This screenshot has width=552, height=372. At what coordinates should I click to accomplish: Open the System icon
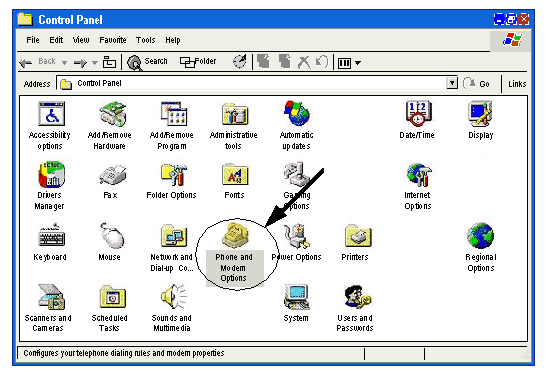pos(297,297)
